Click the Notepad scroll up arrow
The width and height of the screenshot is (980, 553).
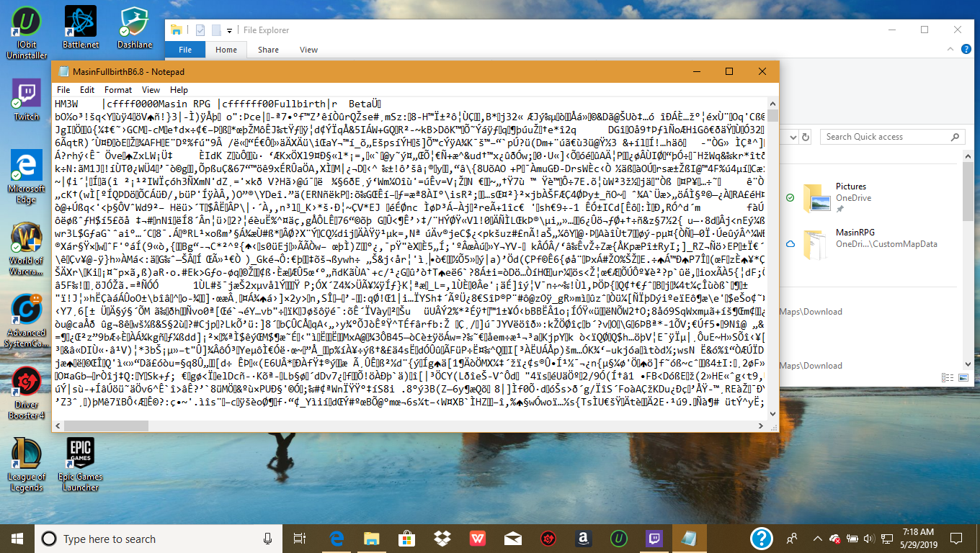[x=772, y=104]
